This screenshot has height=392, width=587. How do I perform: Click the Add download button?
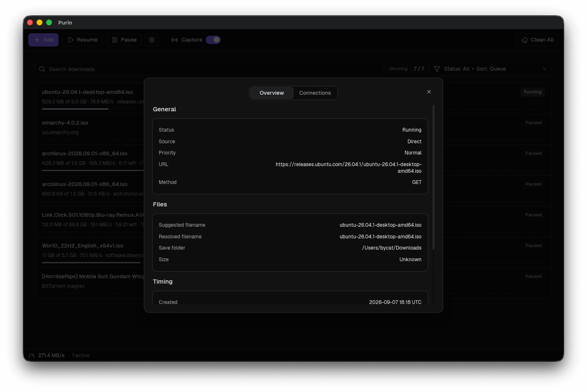[44, 40]
